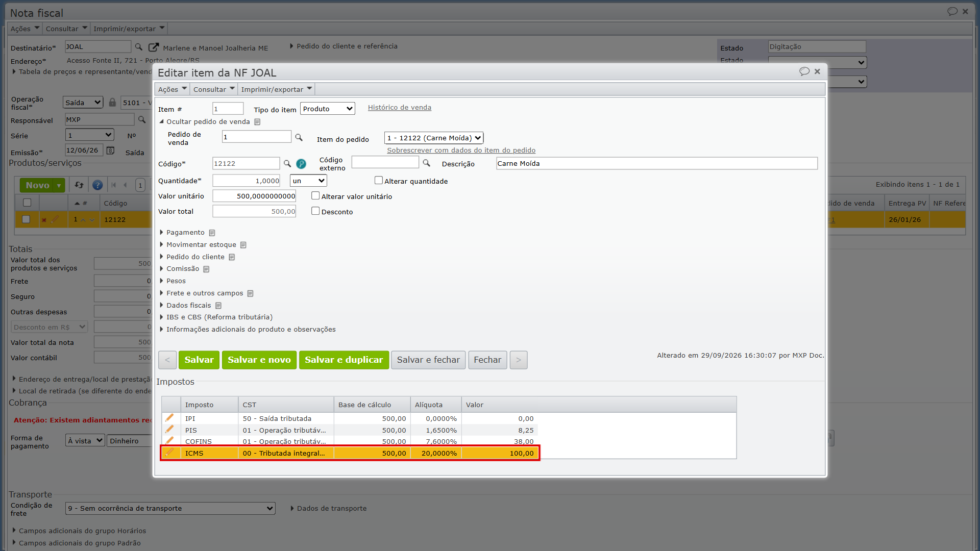
Task: Click the magnifier icon beside Código field
Action: (287, 164)
